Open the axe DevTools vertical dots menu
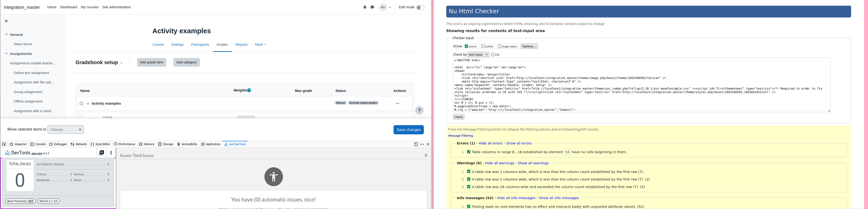868x209 pixels. [x=111, y=153]
